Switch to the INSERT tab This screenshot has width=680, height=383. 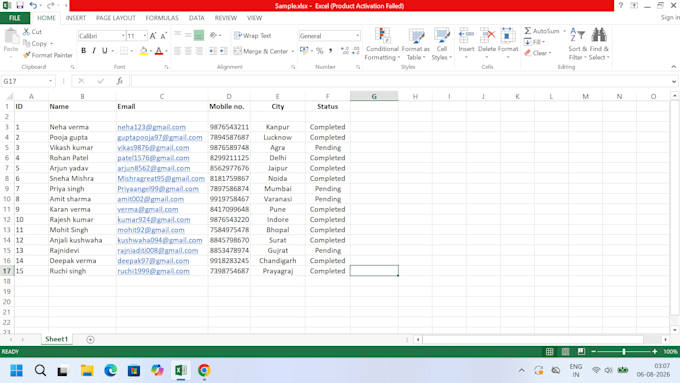pos(75,18)
